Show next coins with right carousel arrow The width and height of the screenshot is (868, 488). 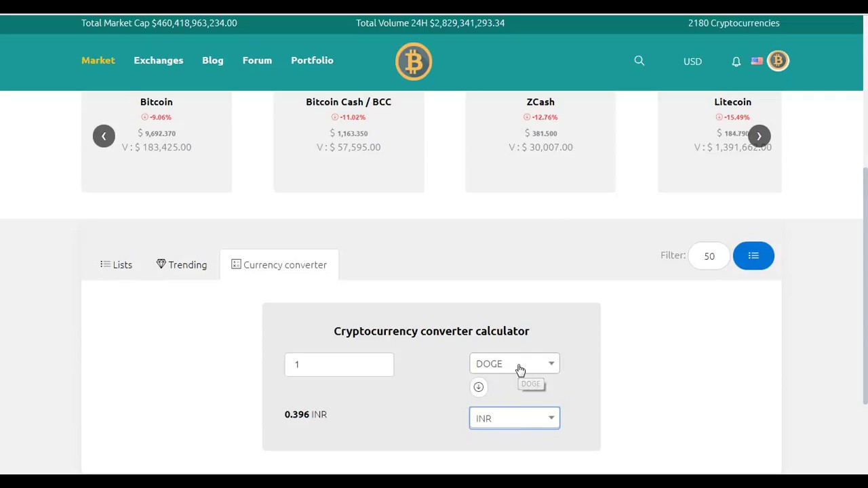(x=759, y=136)
